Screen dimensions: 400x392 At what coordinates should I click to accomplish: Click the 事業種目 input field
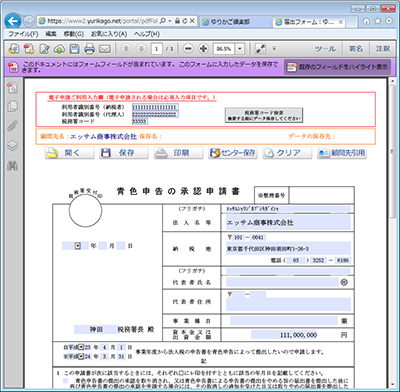pos(284,321)
